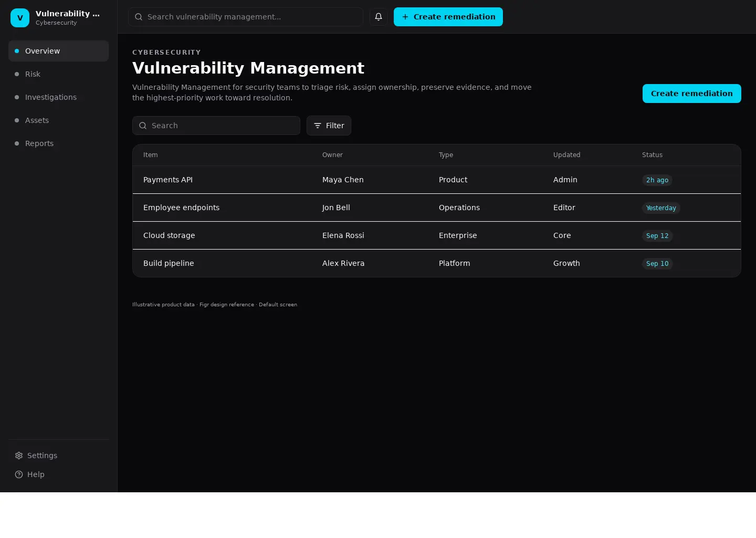Focus the table Search field
The height and width of the screenshot is (538, 756).
[216, 126]
